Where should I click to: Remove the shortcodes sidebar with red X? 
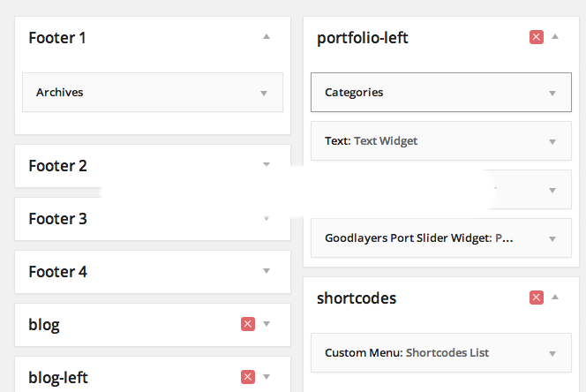(537, 298)
